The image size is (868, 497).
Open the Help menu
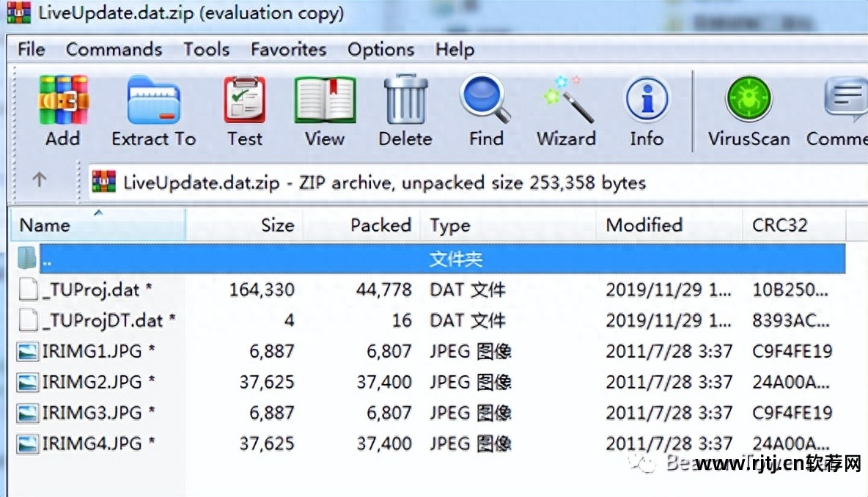pyautogui.click(x=454, y=49)
